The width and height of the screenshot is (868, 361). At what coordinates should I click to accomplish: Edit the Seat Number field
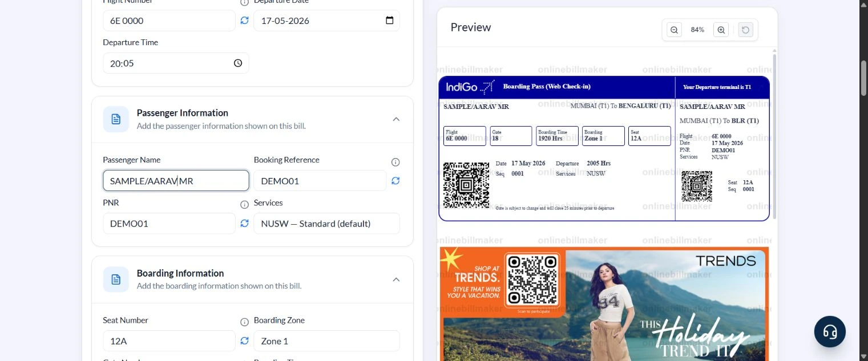pos(169,341)
